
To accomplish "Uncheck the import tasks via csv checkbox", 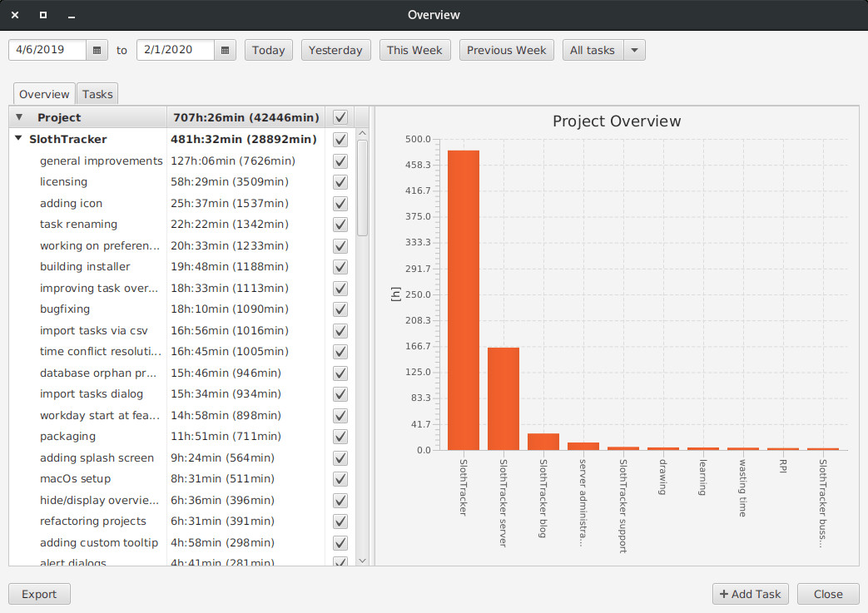I will click(x=340, y=331).
